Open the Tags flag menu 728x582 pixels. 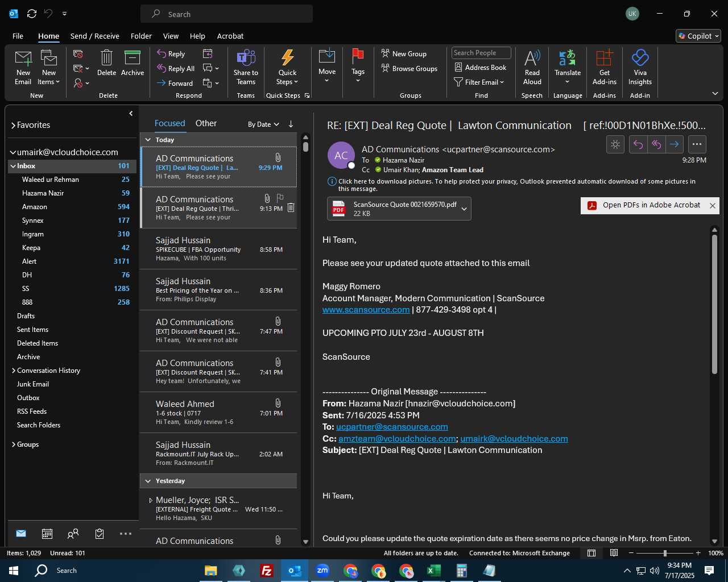(358, 66)
